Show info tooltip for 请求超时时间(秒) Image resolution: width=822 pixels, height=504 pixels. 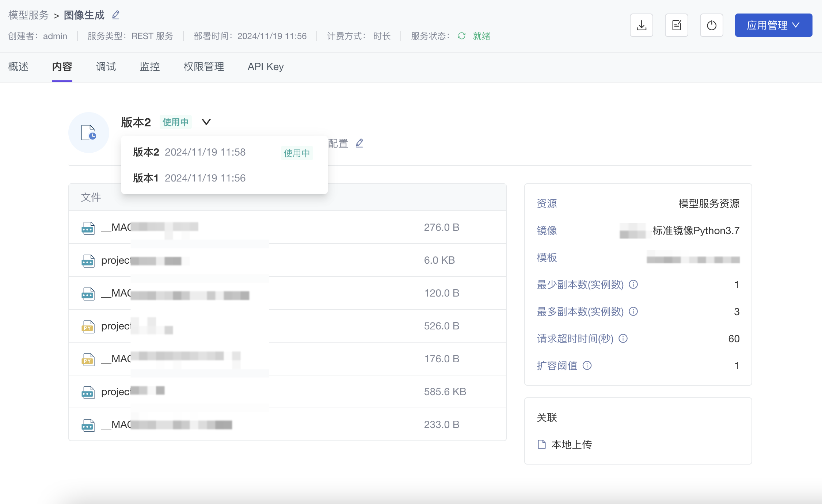(x=623, y=338)
